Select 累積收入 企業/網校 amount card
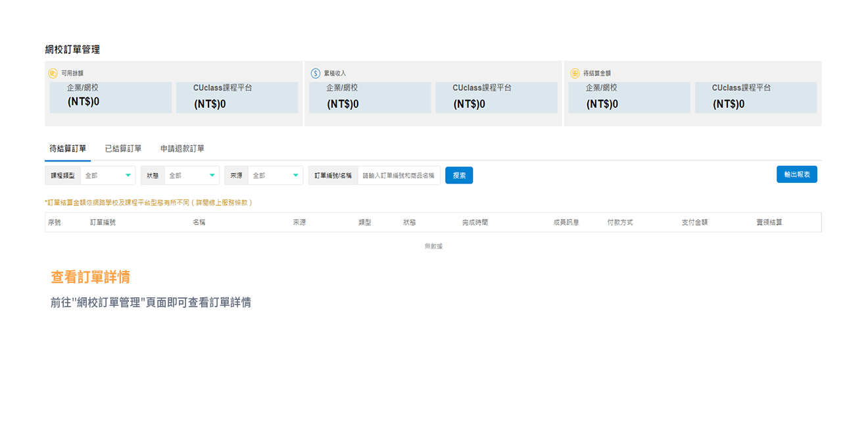This screenshot has width=868, height=444. tap(370, 97)
